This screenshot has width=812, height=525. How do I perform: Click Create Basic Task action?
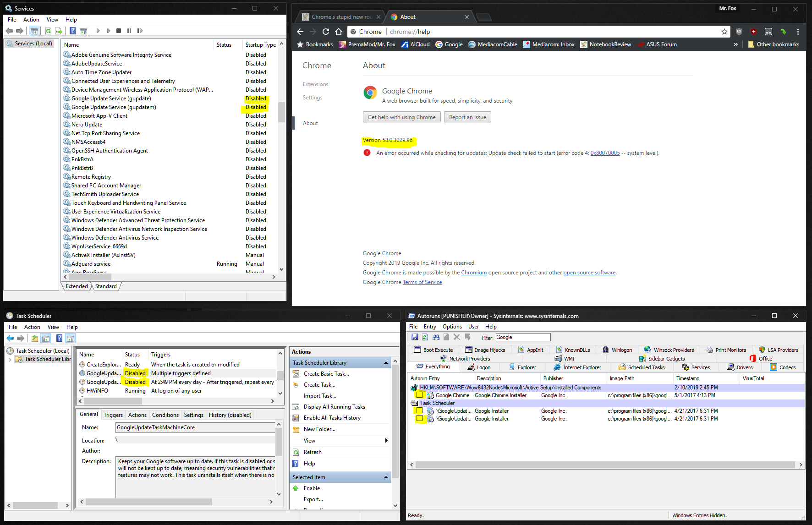[x=326, y=374]
